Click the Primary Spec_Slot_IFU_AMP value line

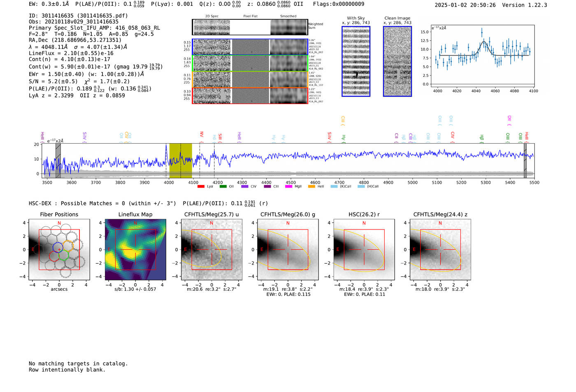click(94, 28)
